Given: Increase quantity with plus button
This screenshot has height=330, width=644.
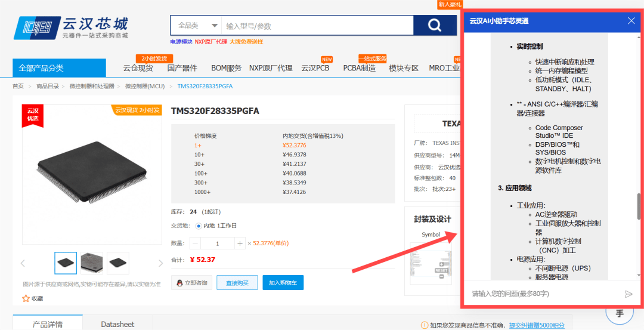Looking at the screenshot, I should [240, 243].
